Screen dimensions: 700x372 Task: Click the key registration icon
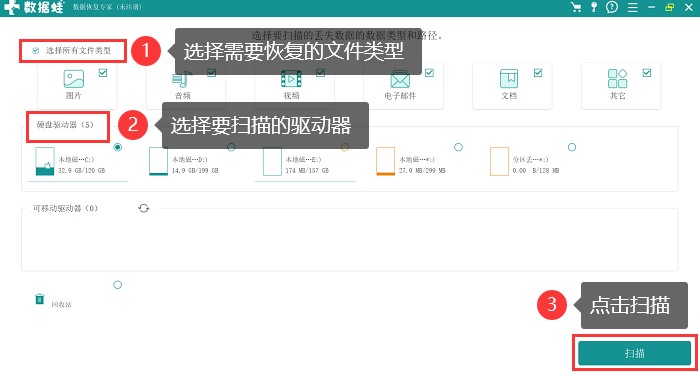(594, 7)
